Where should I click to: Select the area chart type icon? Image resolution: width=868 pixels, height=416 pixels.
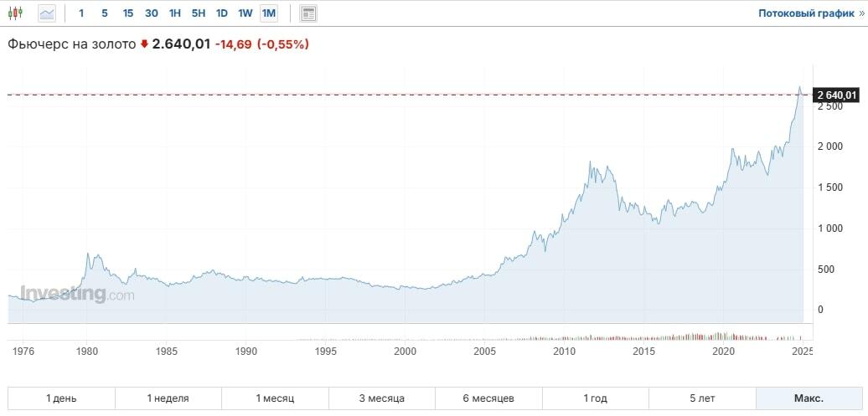pos(46,13)
